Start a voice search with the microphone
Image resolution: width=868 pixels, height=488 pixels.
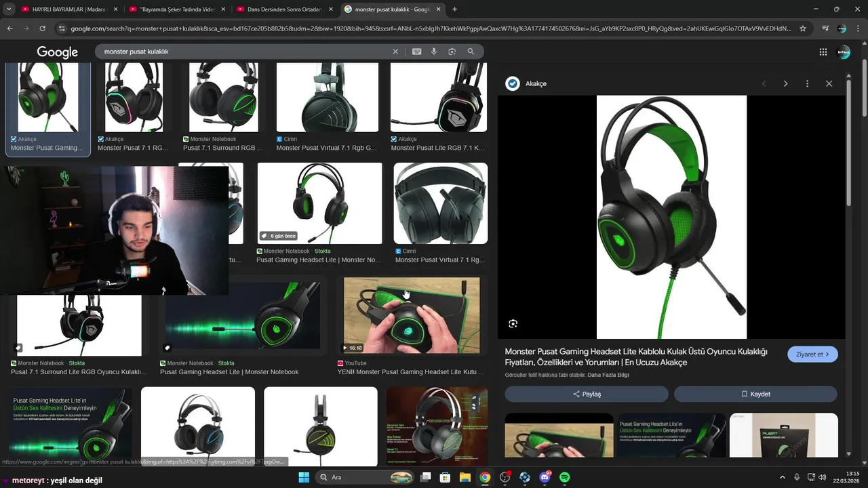tap(434, 52)
